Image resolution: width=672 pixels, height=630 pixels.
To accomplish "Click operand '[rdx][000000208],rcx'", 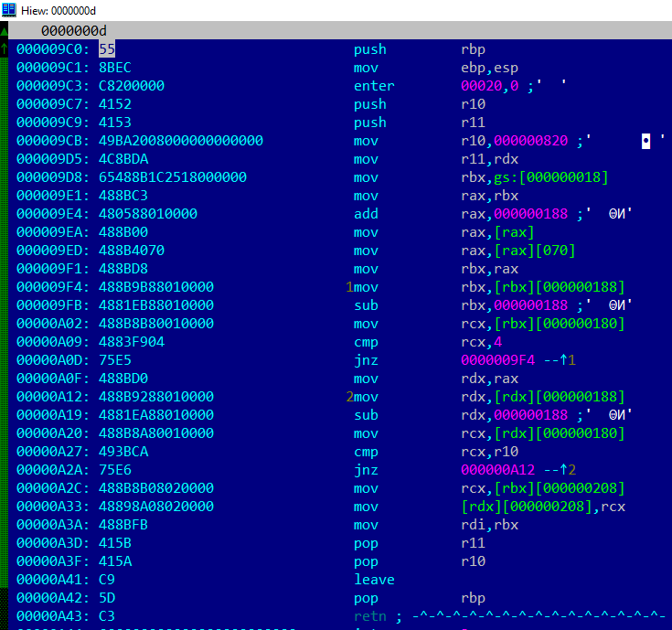I will 542,507.
